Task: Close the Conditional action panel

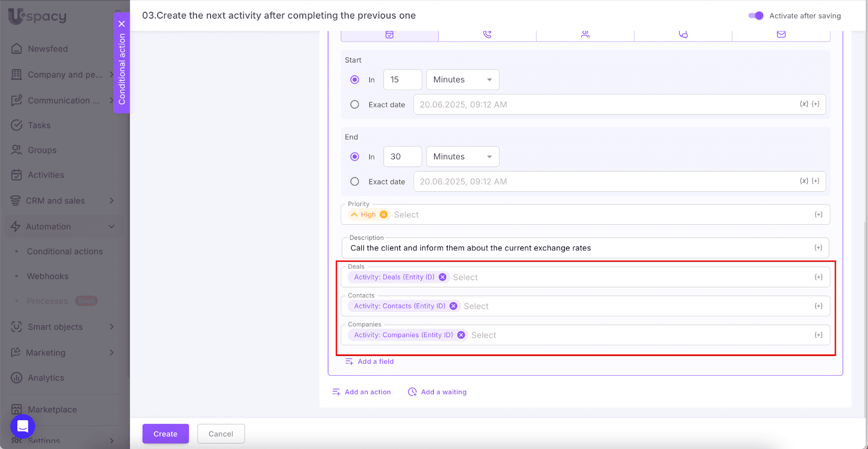Action: (122, 24)
